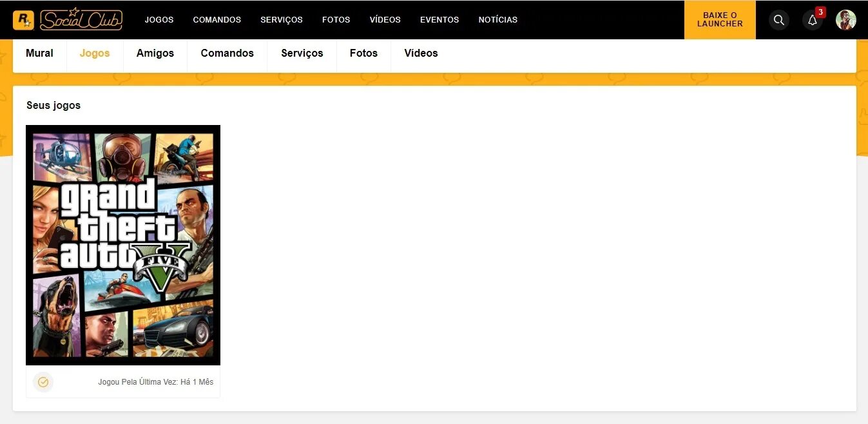
Task: Switch to the Vídeos profile tab
Action: 421,53
